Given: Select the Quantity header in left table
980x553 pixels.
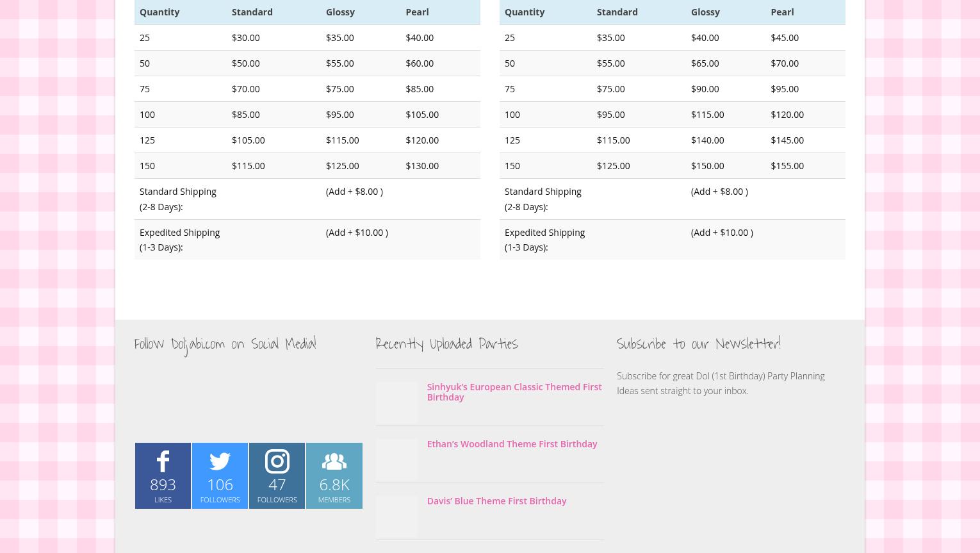Looking at the screenshot, I should coord(159,12).
